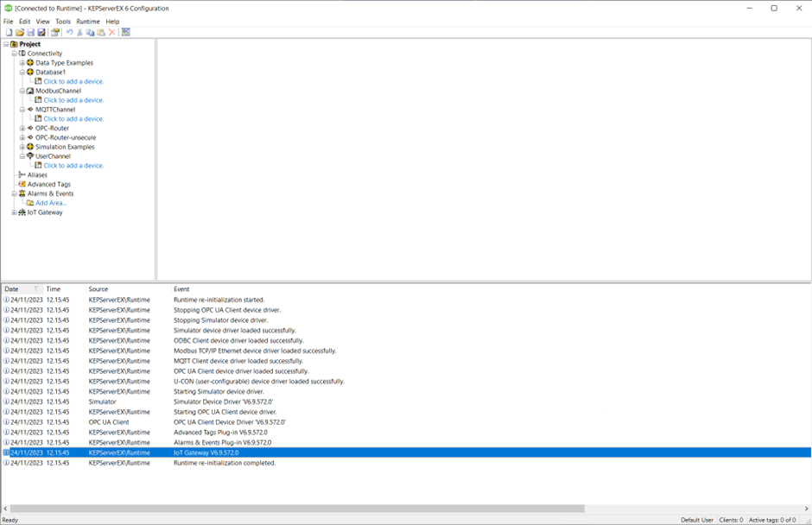Select 'MQTT Client device driver loaded successfully.' entry
The width and height of the screenshot is (812, 525).
click(407, 361)
